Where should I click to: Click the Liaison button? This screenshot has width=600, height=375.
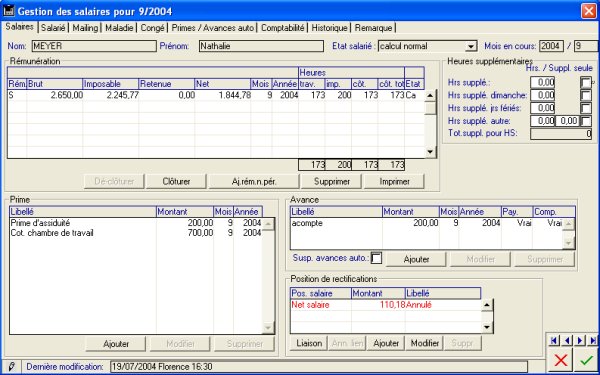[309, 343]
